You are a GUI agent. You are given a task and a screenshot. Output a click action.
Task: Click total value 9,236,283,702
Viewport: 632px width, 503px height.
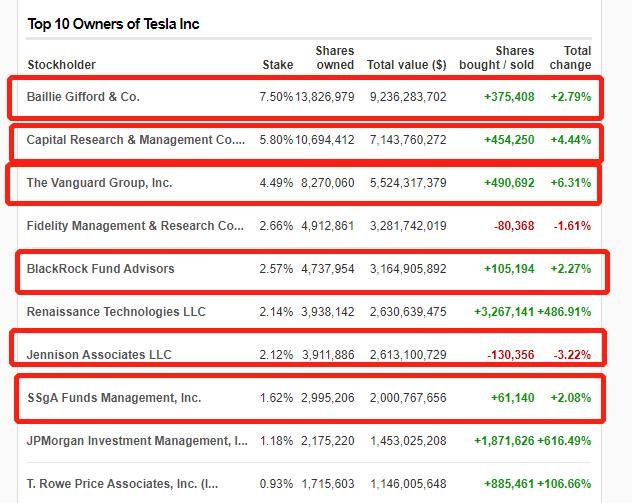pyautogui.click(x=408, y=97)
